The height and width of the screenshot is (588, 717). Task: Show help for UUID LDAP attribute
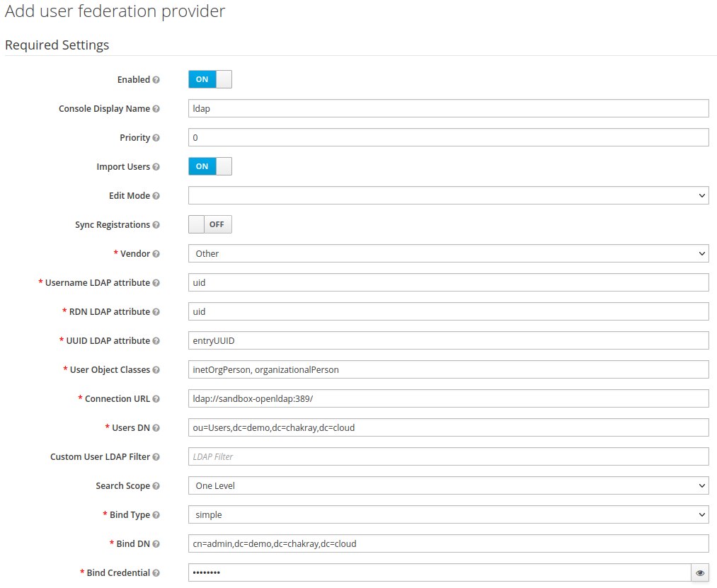coord(156,341)
